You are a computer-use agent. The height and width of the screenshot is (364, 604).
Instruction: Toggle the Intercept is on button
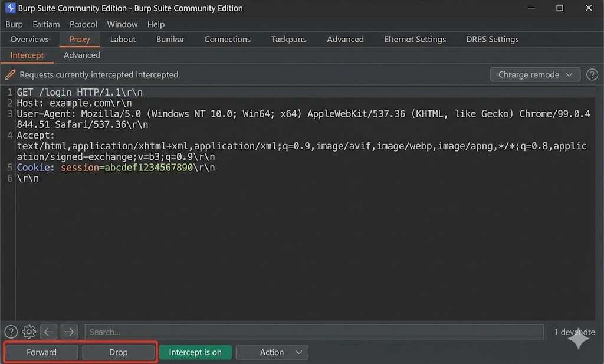[x=195, y=352]
